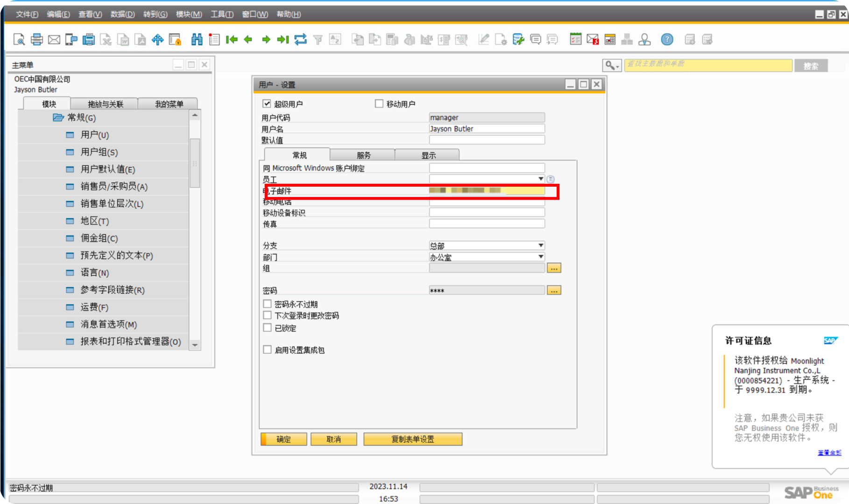Click the Lock Screen icon
This screenshot has width=849, height=504.
[x=175, y=40]
